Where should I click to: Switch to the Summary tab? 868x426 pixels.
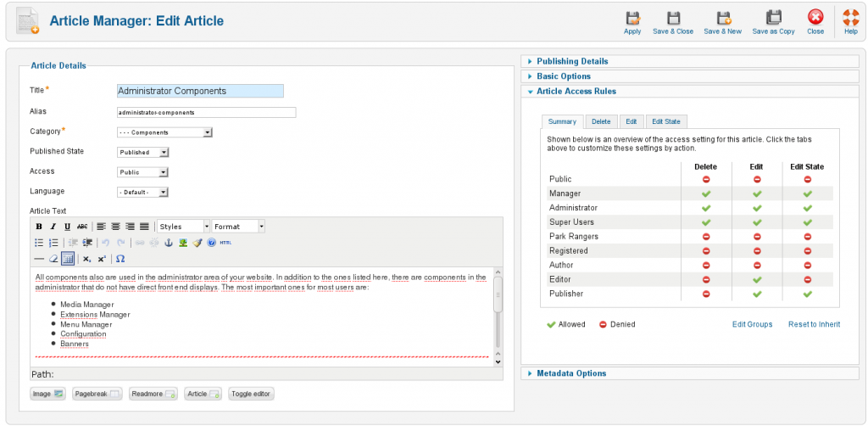(562, 122)
